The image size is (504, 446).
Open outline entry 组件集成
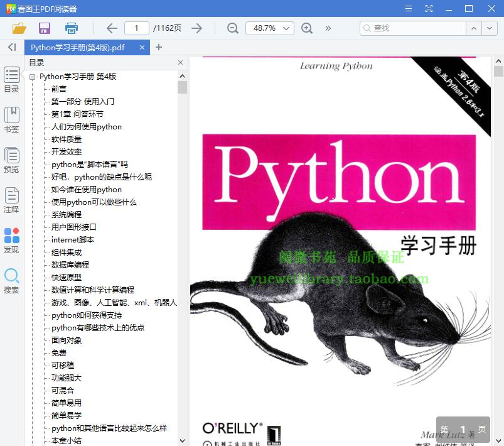pyautogui.click(x=67, y=253)
